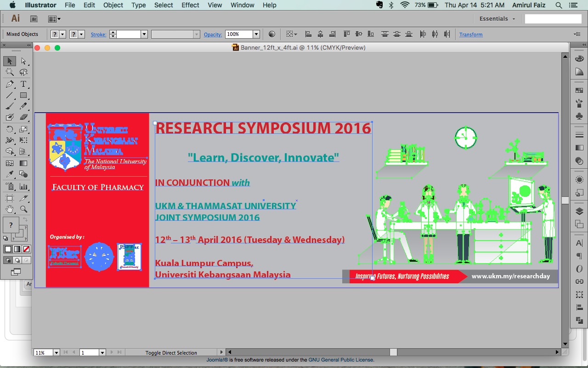Open status bar display options arrow

coord(222,353)
